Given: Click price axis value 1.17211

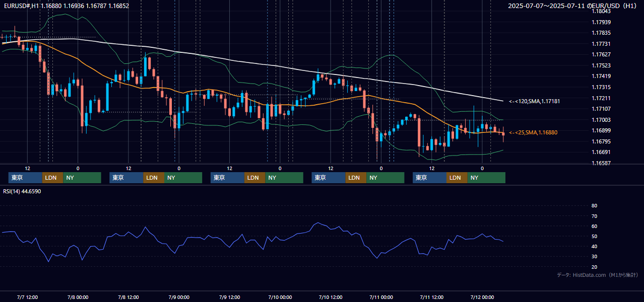Looking at the screenshot, I should pyautogui.click(x=601, y=98).
